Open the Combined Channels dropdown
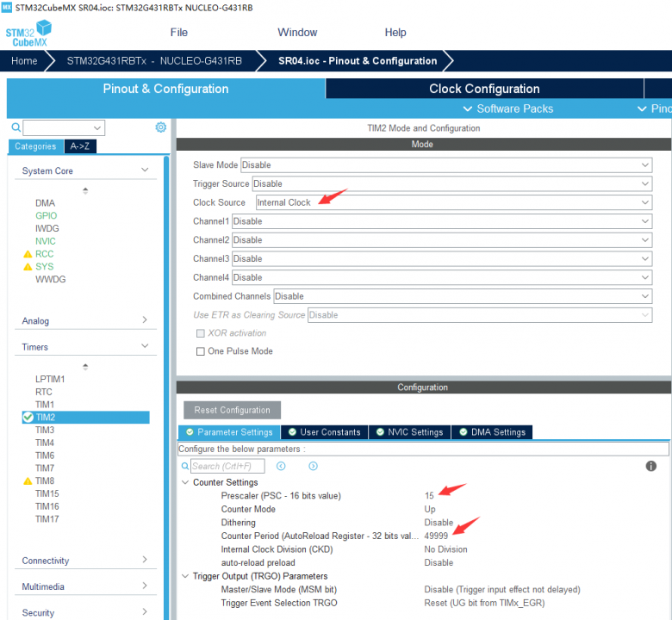672x620 pixels. [463, 296]
